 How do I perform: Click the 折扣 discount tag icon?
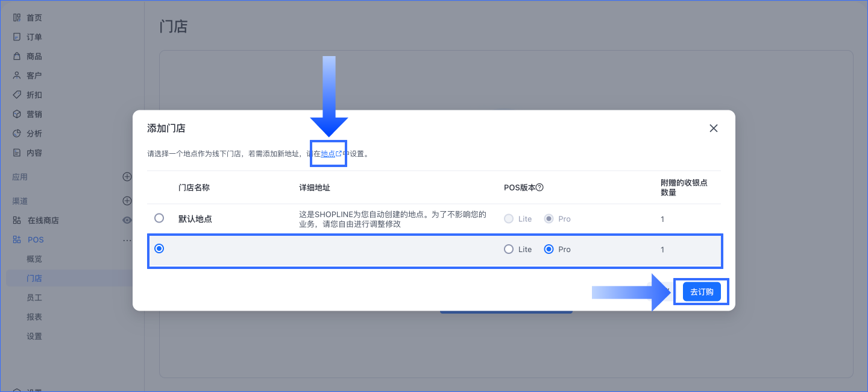click(17, 95)
